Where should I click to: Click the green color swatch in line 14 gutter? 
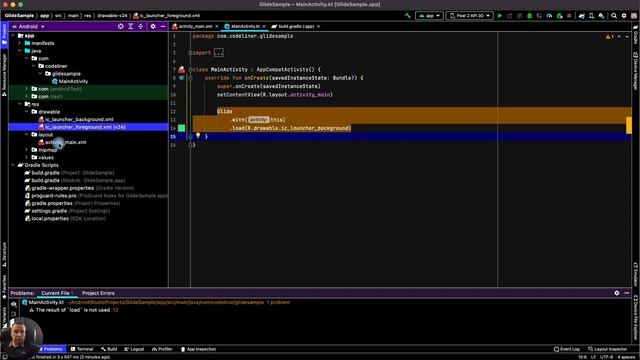coord(181,128)
